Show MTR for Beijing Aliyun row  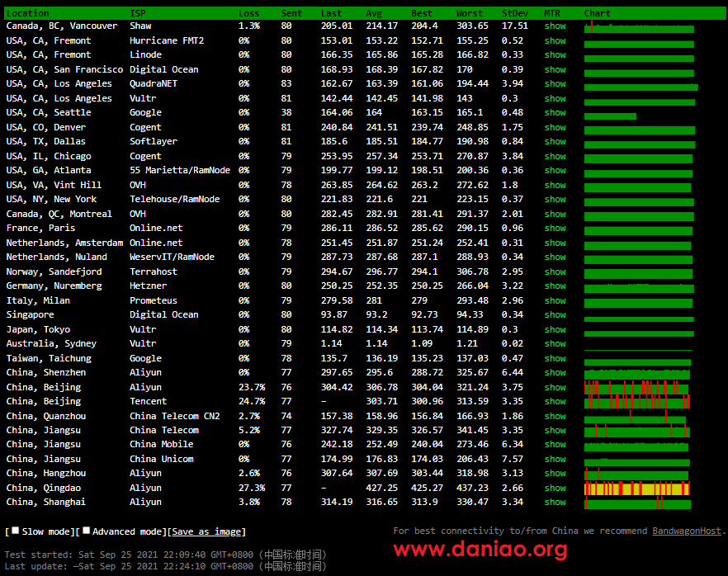click(x=555, y=387)
